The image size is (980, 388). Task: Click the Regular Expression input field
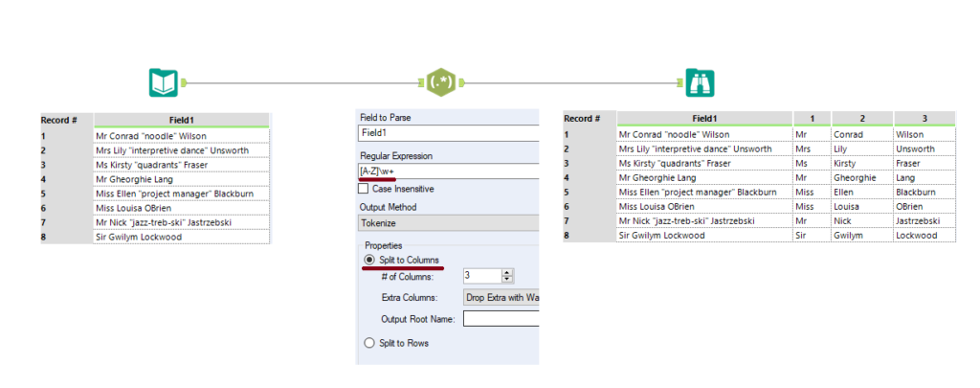[x=448, y=170]
